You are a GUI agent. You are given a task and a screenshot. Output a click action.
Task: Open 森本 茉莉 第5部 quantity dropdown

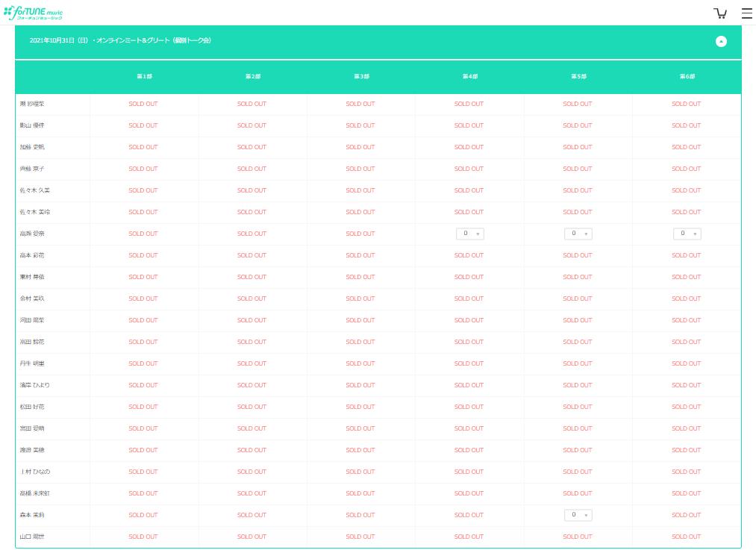pyautogui.click(x=578, y=515)
